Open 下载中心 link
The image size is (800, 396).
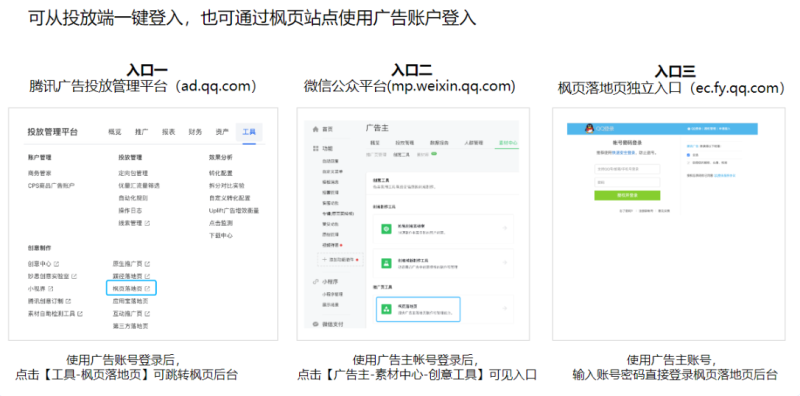tap(220, 236)
